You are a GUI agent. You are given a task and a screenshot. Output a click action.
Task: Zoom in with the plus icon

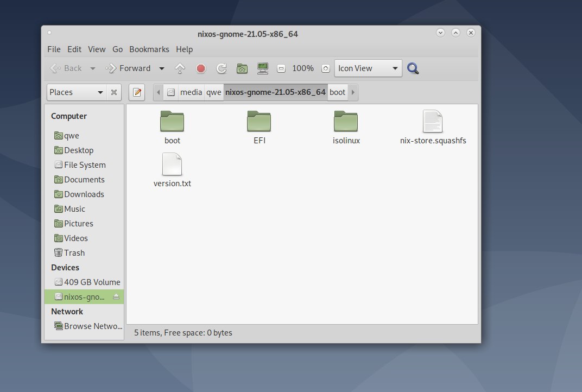326,68
